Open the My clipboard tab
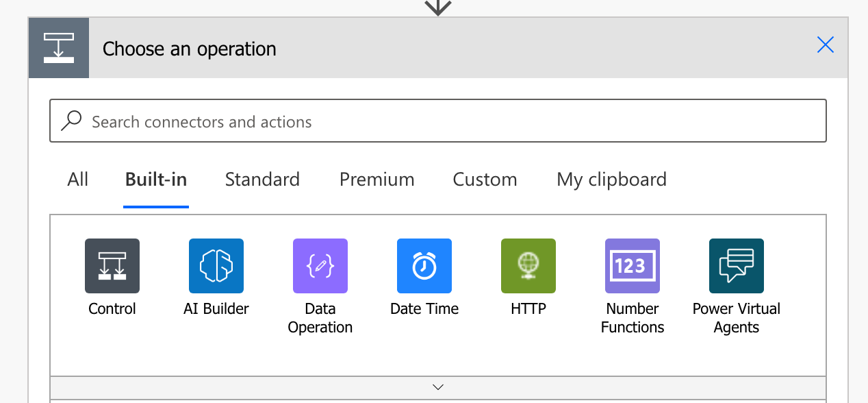This screenshot has width=868, height=403. (x=611, y=180)
